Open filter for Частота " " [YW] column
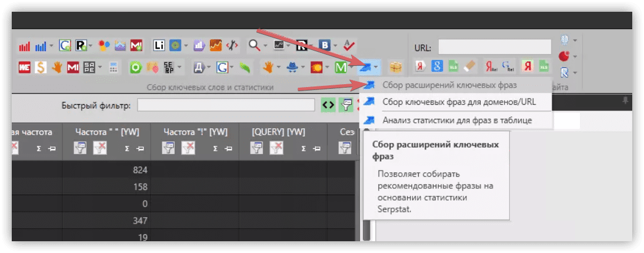The image size is (644, 253). 80,148
